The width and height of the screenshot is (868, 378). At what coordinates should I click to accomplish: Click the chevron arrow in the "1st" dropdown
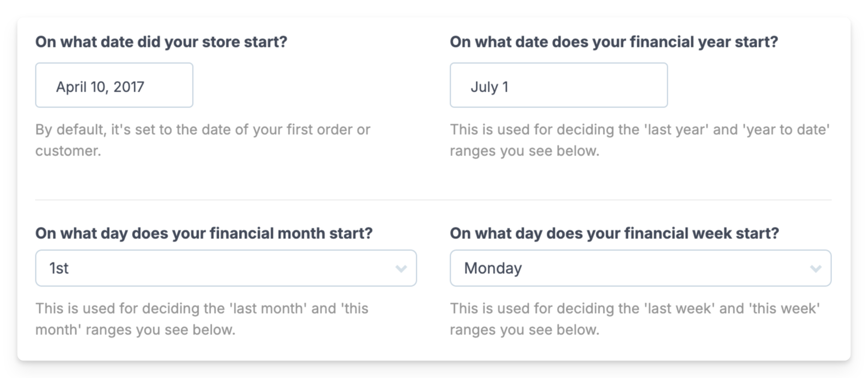click(x=401, y=268)
